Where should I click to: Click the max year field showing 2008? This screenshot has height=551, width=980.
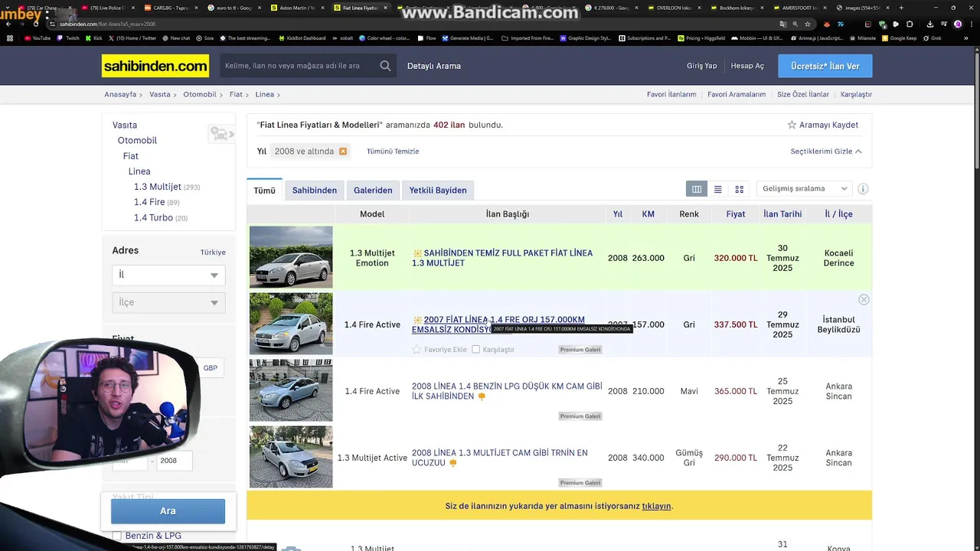(x=175, y=461)
